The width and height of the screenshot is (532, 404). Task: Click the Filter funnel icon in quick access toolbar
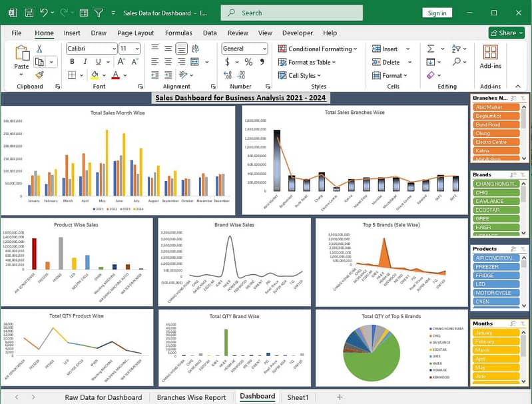click(99, 13)
